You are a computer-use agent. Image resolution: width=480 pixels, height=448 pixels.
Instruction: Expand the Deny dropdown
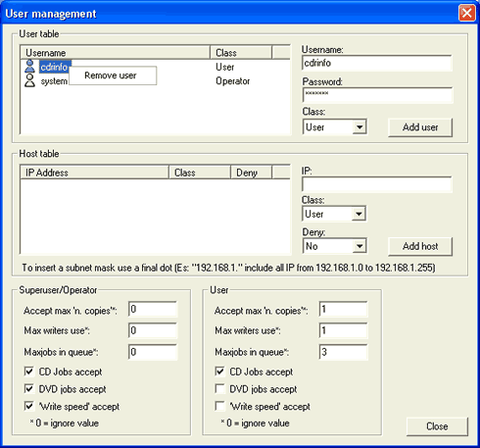[335, 246]
